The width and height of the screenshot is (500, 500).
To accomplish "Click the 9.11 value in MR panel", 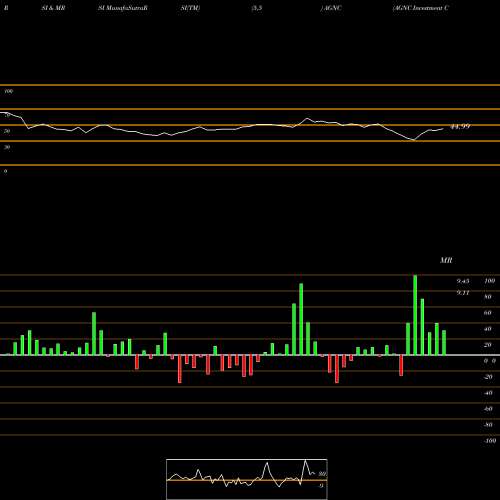I will coord(463,293).
